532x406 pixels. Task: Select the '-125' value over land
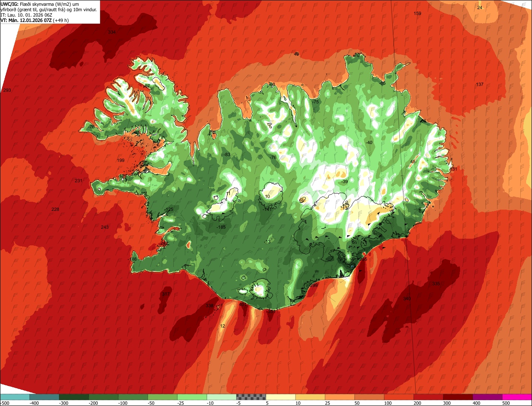[x=169, y=209]
